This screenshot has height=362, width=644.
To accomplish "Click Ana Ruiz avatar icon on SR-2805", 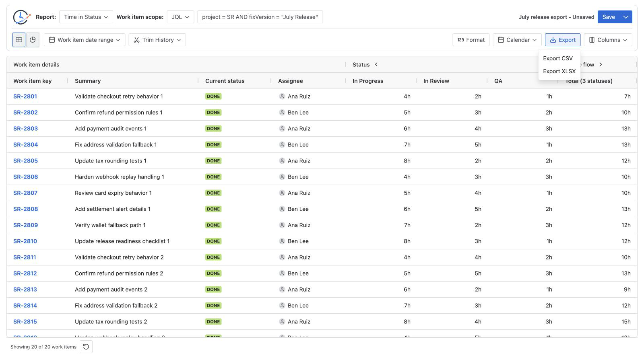I will tap(282, 161).
